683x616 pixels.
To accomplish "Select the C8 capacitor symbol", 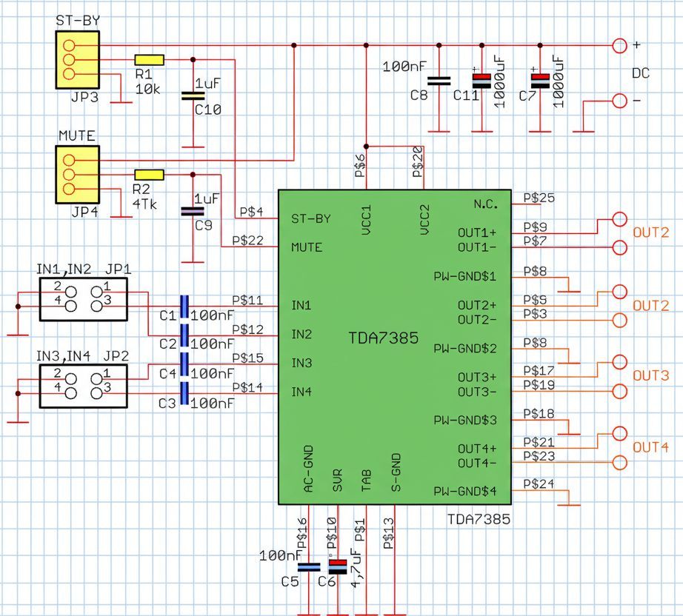I will (439, 81).
